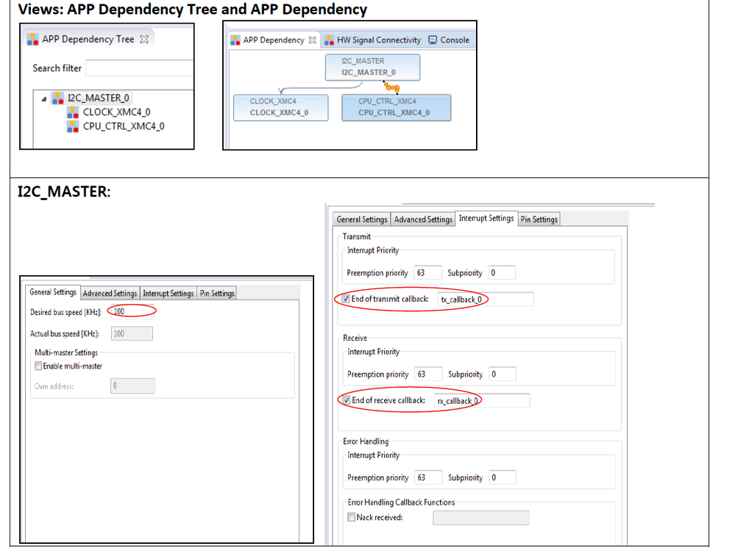Click the CLOCK_XMC4_0 icon in the tree
This screenshot has height=560, width=735.
pyautogui.click(x=73, y=112)
